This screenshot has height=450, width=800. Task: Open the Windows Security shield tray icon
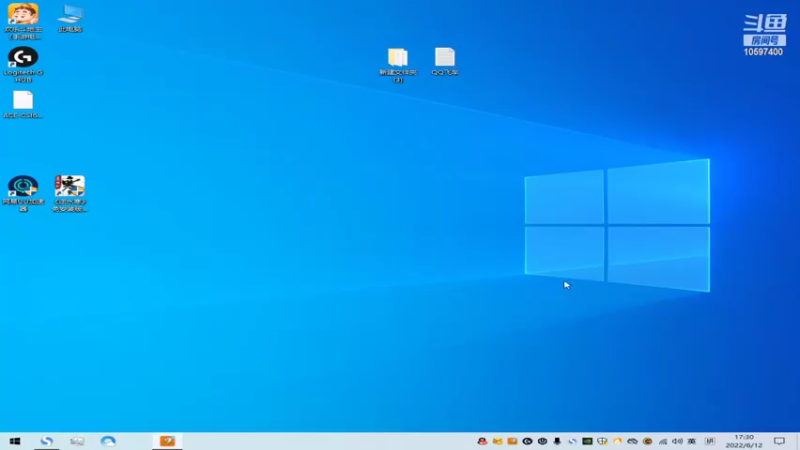click(603, 441)
